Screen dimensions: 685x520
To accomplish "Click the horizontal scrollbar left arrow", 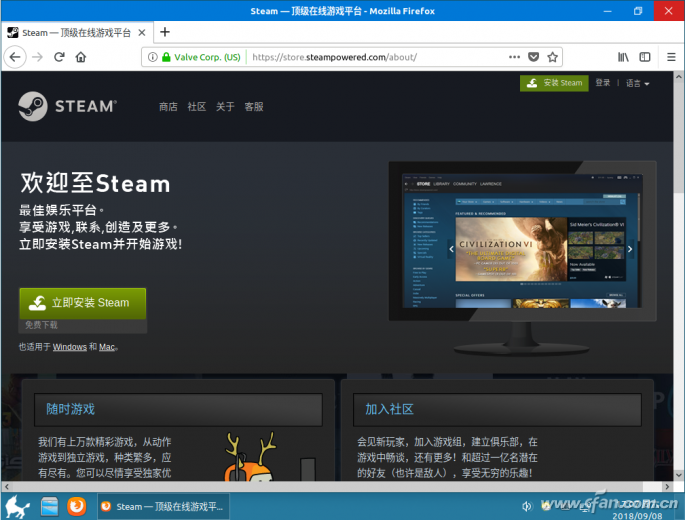I will [6, 486].
